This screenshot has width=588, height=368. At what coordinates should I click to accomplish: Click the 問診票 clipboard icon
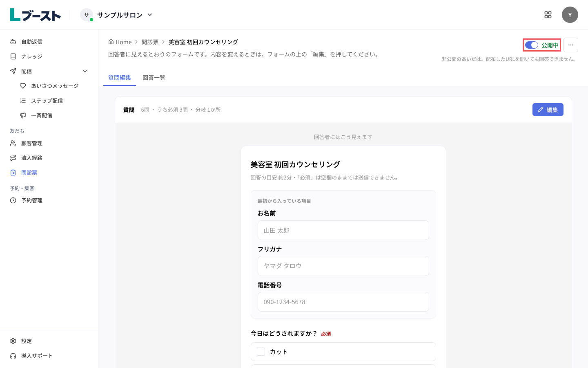click(x=13, y=173)
